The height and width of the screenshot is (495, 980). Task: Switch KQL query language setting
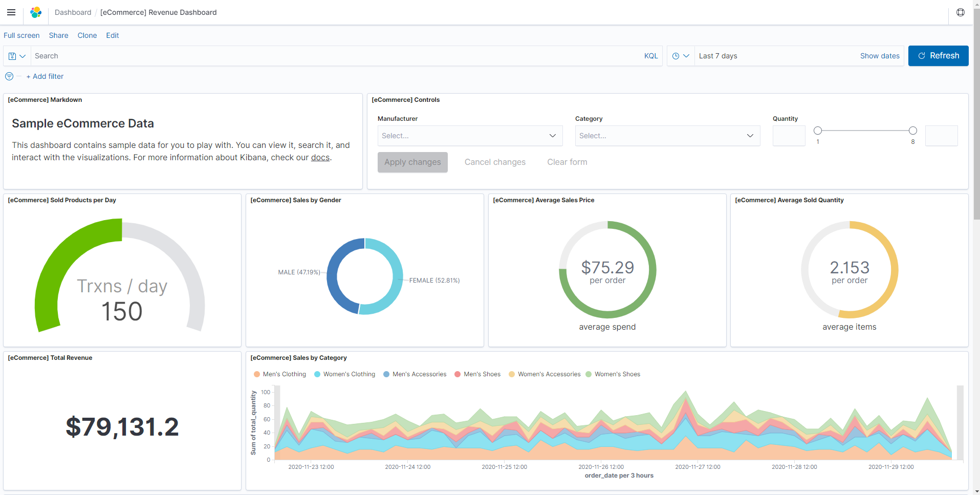651,56
